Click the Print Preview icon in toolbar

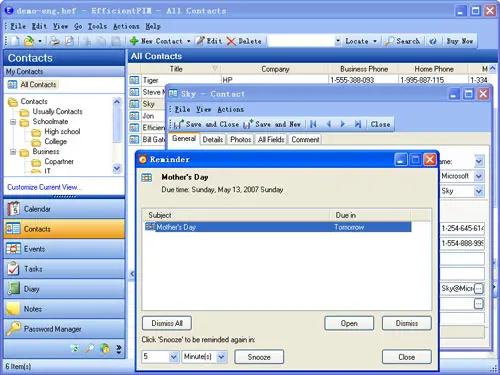coord(69,41)
